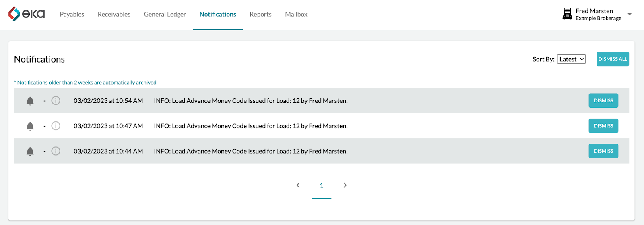
Task: Open the General Ledger section
Action: [x=165, y=14]
